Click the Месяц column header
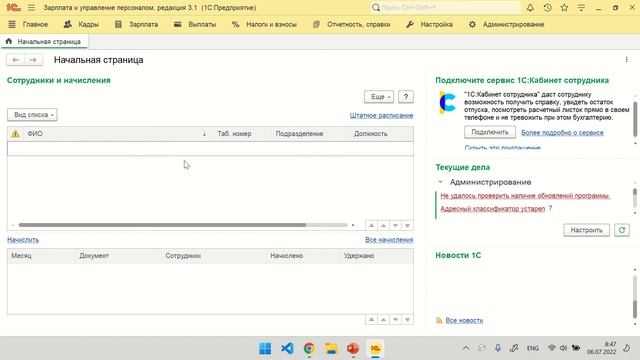Viewport: 640px width, 360px height. 21,256
